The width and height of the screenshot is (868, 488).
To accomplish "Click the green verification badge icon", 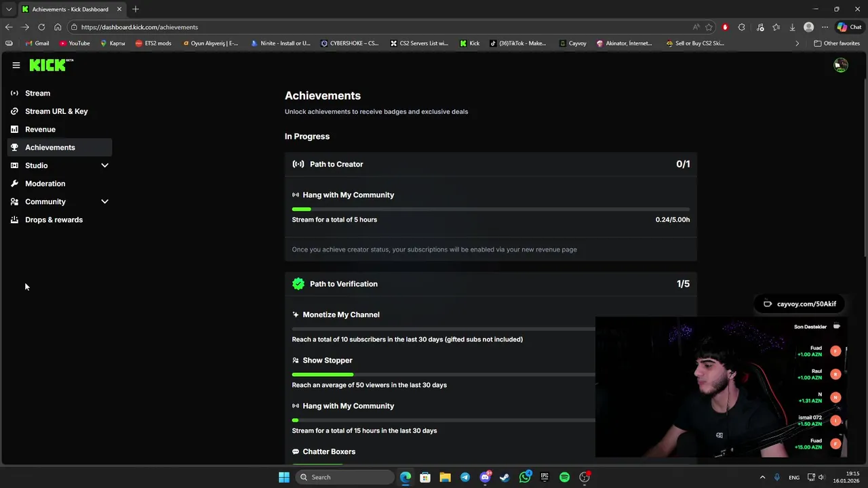I will 298,284.
